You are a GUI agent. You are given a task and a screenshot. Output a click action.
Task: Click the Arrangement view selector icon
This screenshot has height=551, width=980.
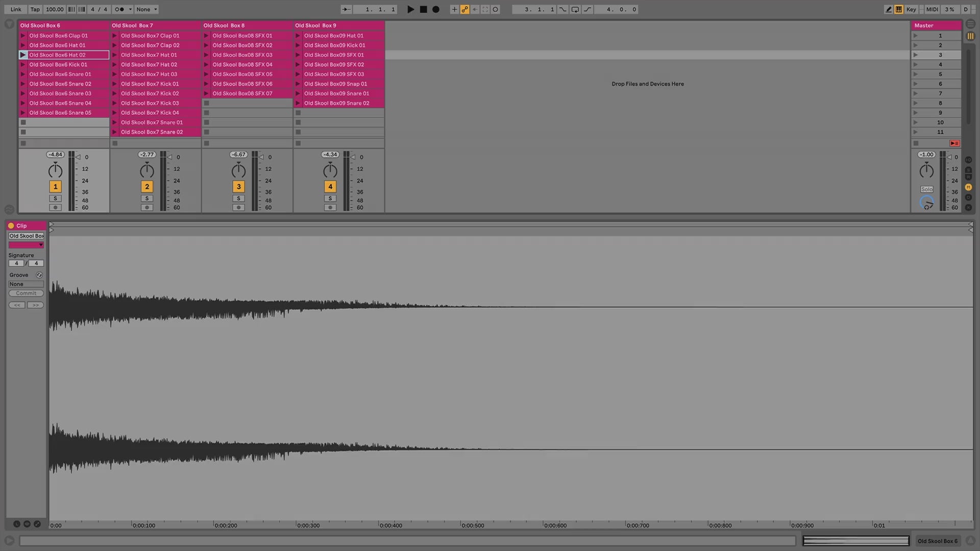tap(970, 23)
